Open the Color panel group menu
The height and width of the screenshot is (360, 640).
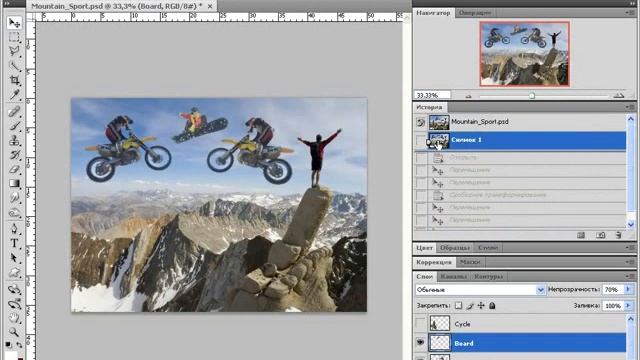(x=629, y=248)
